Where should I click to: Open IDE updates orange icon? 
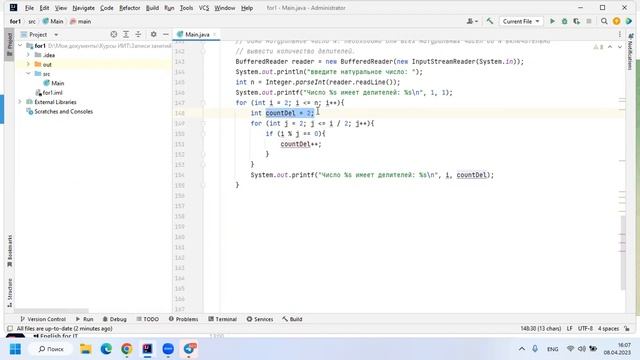pyautogui.click(x=616, y=21)
